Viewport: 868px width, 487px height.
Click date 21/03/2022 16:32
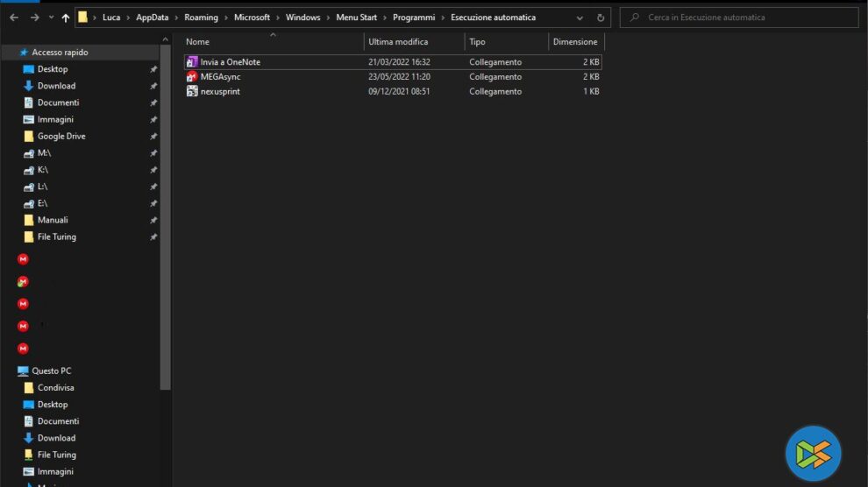click(x=399, y=62)
